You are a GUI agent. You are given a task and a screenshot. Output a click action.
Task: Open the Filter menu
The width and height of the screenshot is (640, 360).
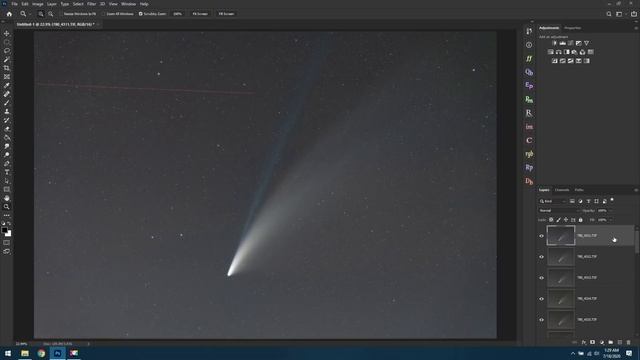[91, 4]
